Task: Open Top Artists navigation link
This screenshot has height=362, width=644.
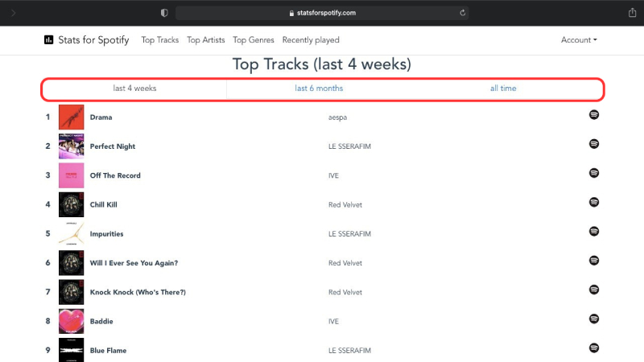Action: (205, 39)
